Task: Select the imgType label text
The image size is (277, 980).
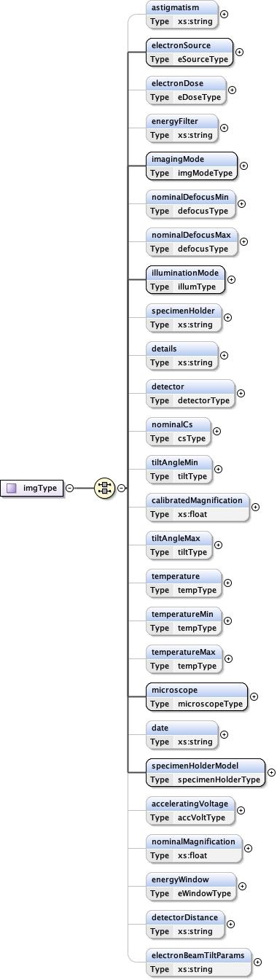Action: click(39, 489)
